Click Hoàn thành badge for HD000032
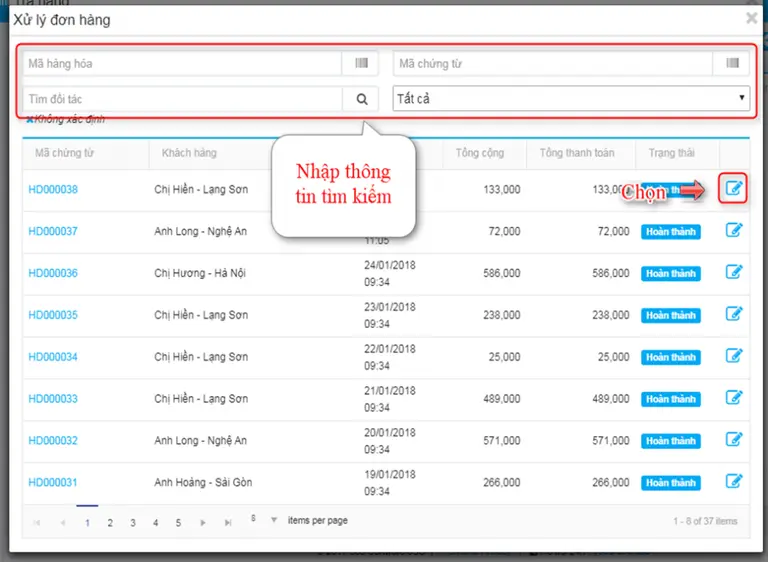Viewport: 768px width, 562px height. 671,441
